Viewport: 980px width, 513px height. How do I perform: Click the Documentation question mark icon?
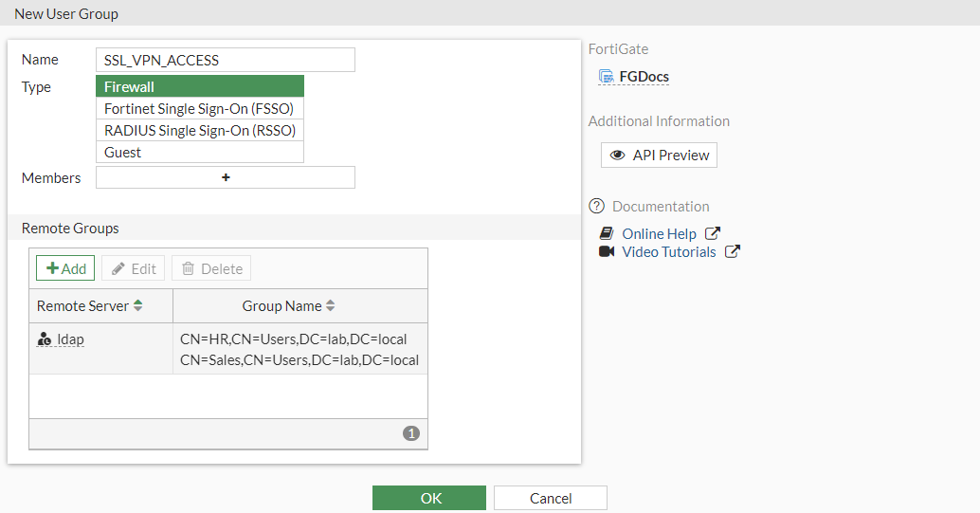coord(596,206)
